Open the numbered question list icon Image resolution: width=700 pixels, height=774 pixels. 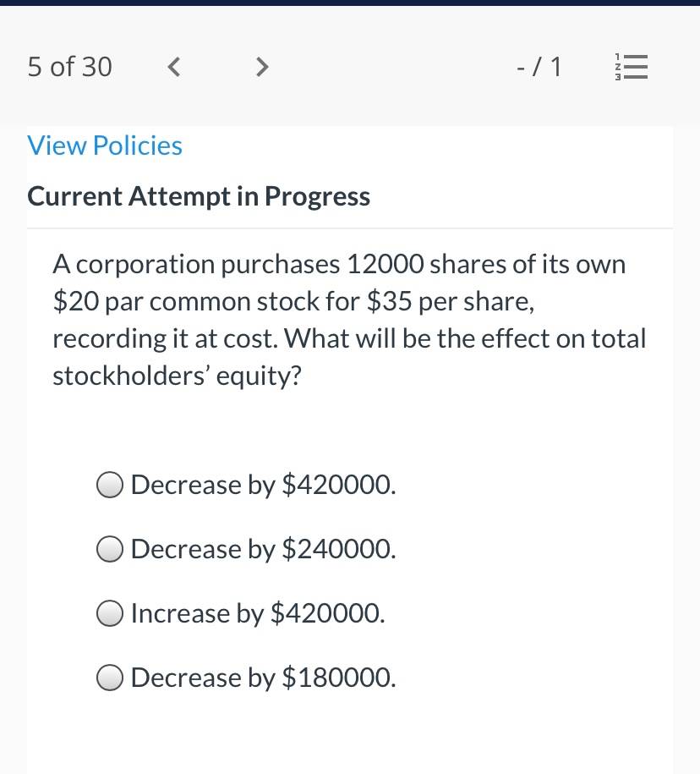631,67
